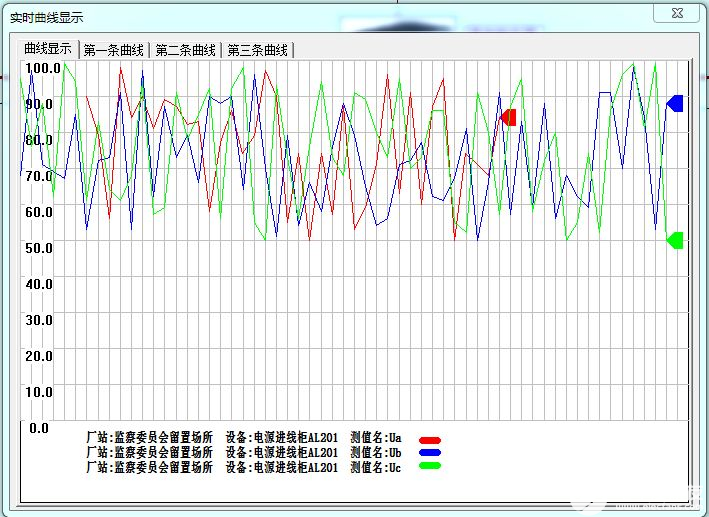Image resolution: width=709 pixels, height=517 pixels.
Task: Select the Ua legend text row
Action: tap(244, 437)
